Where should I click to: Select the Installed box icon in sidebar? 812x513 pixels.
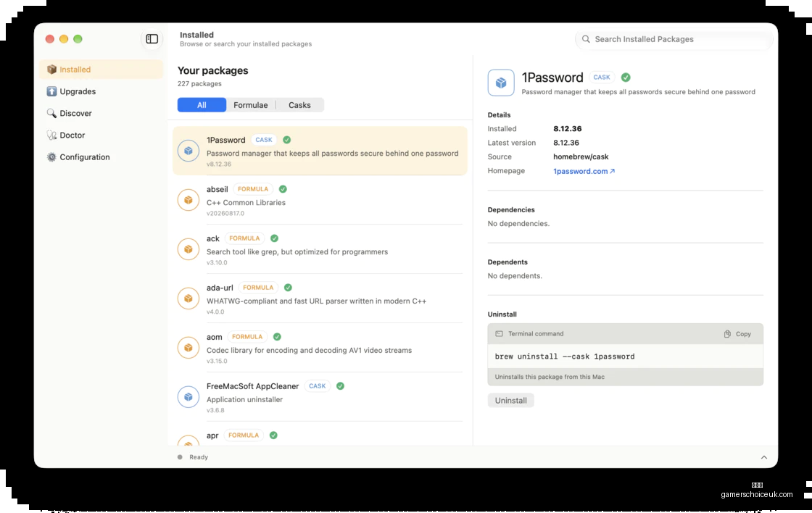[x=51, y=70]
